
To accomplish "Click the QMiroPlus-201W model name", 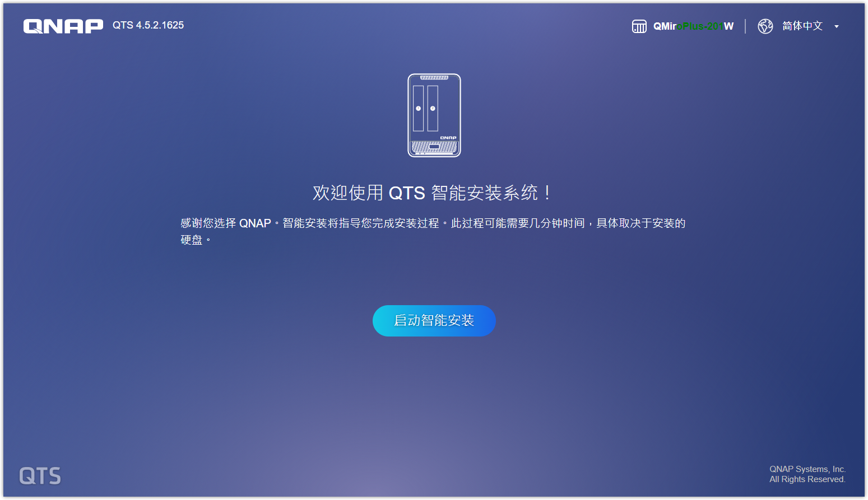I will (x=693, y=26).
